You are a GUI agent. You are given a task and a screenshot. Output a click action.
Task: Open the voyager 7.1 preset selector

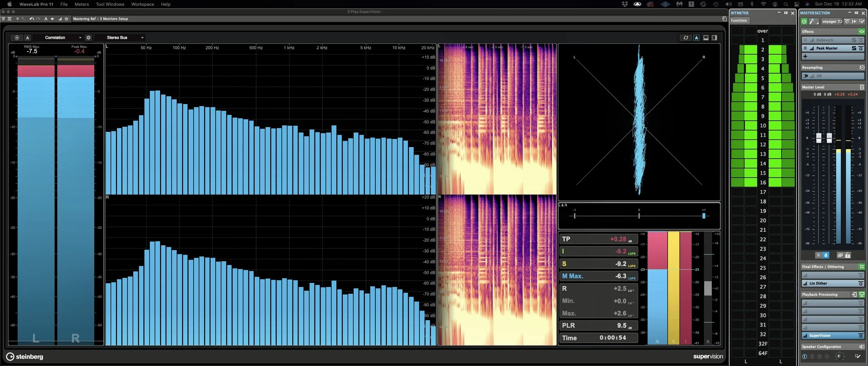pyautogui.click(x=832, y=22)
